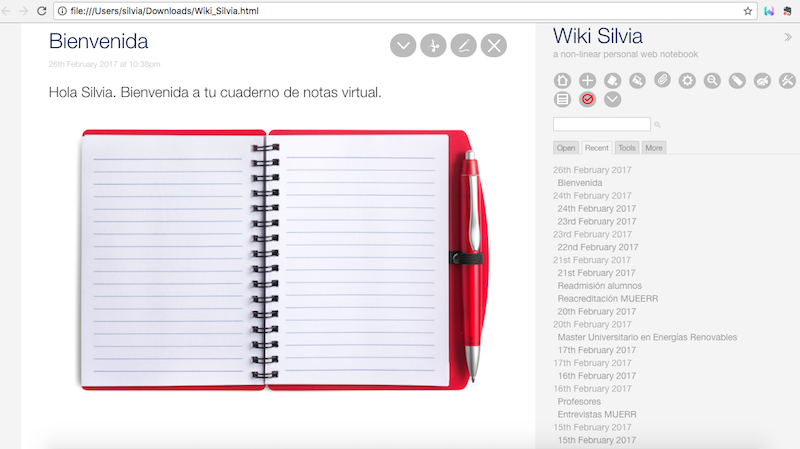The height and width of the screenshot is (449, 800).
Task: Open the More tab in the sidebar
Action: click(x=653, y=148)
